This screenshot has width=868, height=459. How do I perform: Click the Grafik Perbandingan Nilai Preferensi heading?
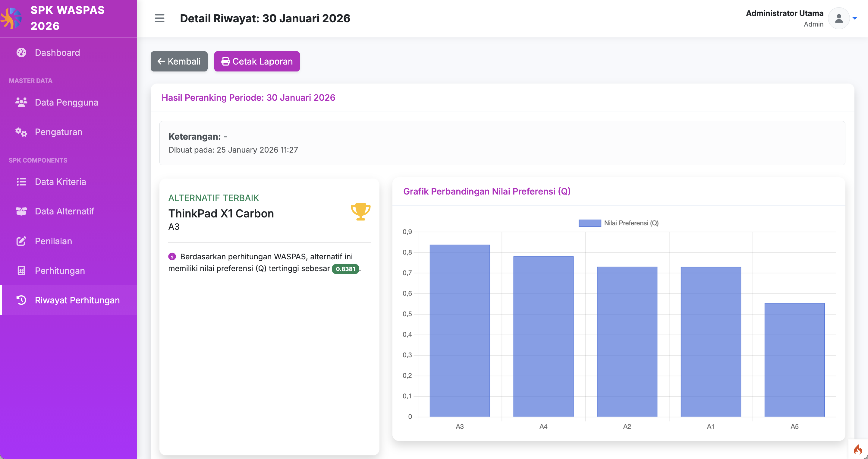point(487,191)
